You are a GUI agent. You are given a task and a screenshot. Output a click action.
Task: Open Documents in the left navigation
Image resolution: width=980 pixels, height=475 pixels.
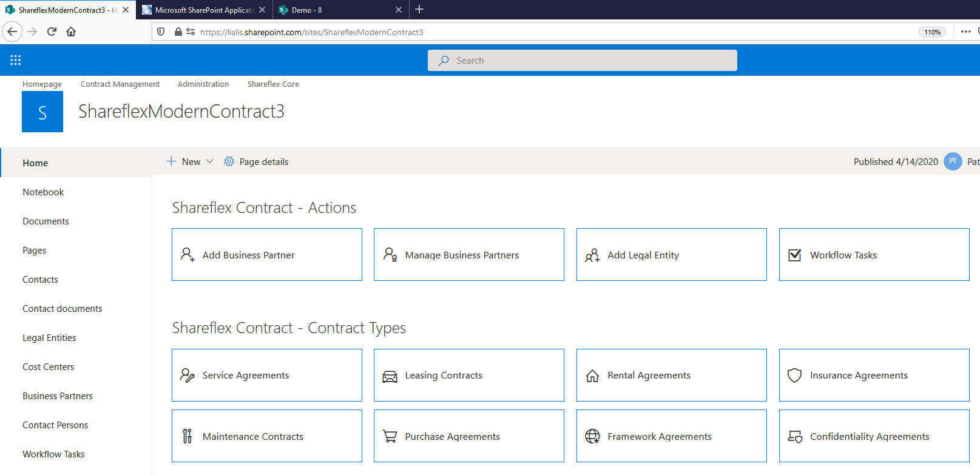pos(46,221)
